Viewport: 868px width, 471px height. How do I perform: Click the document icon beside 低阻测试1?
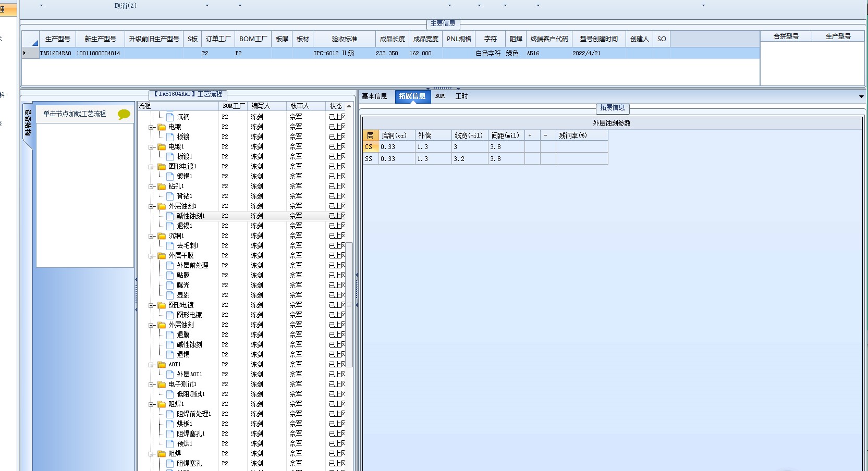[x=170, y=394]
